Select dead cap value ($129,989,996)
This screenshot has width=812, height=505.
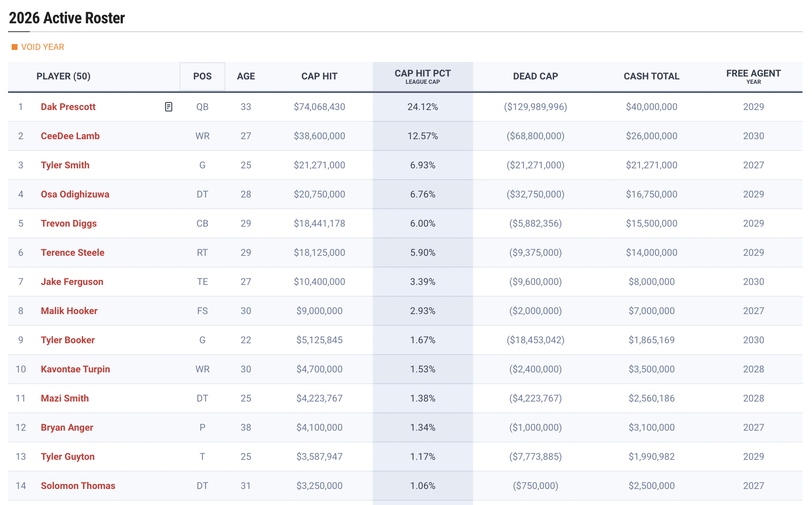click(x=535, y=107)
